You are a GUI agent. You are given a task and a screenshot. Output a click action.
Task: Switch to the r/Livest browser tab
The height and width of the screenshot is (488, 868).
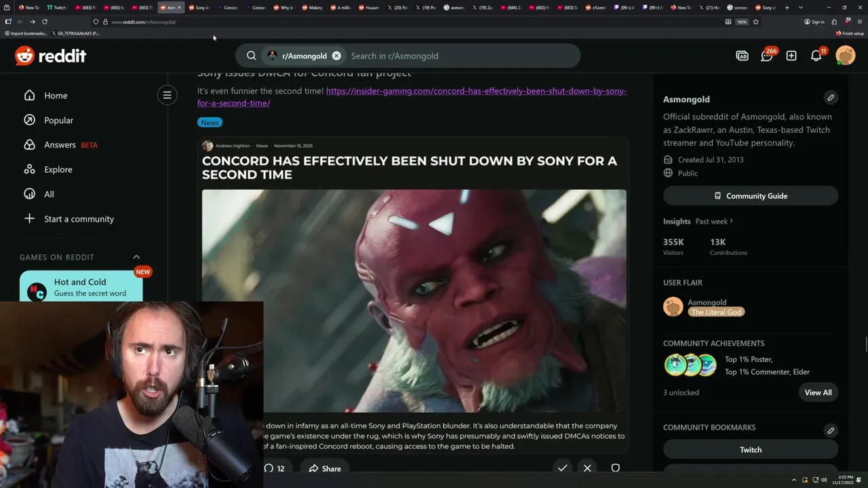tap(595, 7)
